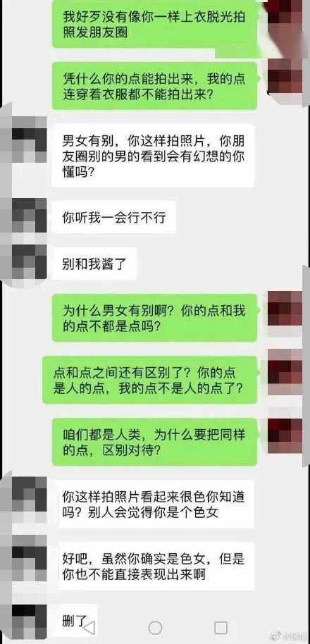
Task: Tap the Android back navigation triangle
Action: coord(89,627)
